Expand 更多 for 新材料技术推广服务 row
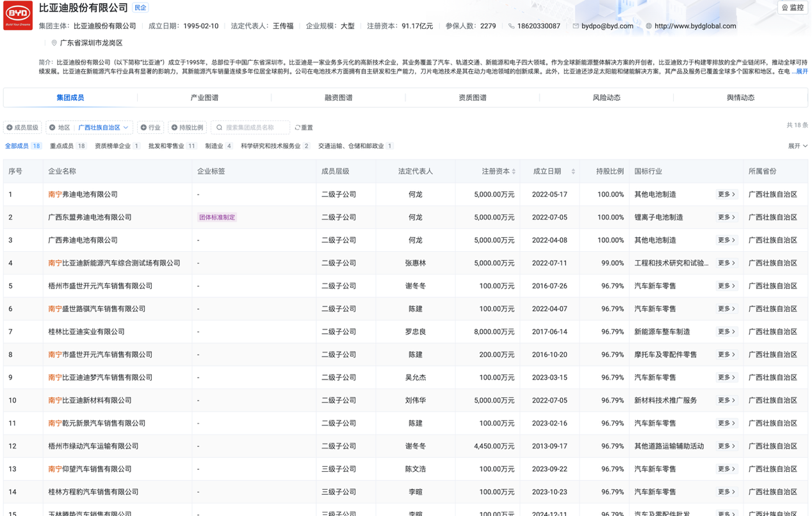 (726, 400)
